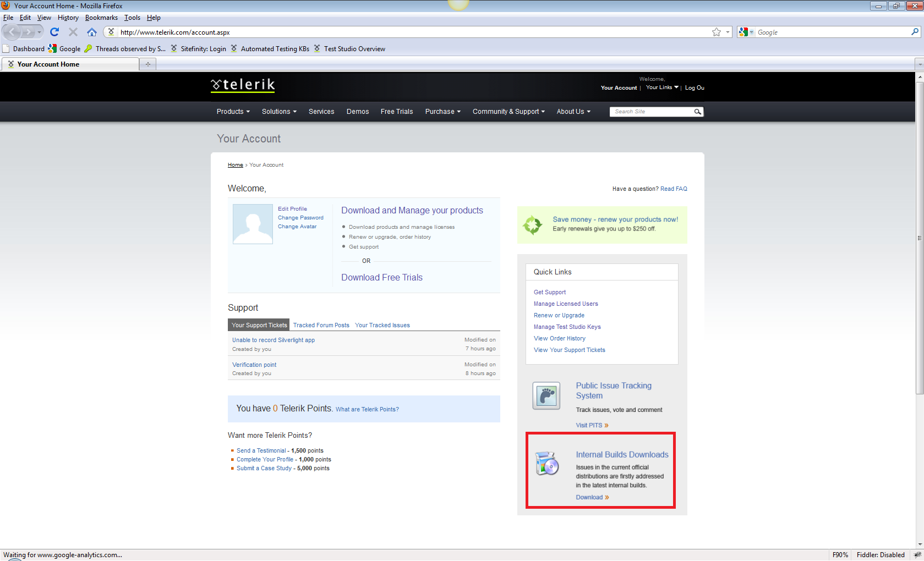The image size is (924, 561).
Task: Open the Verification point ticket
Action: tap(254, 365)
